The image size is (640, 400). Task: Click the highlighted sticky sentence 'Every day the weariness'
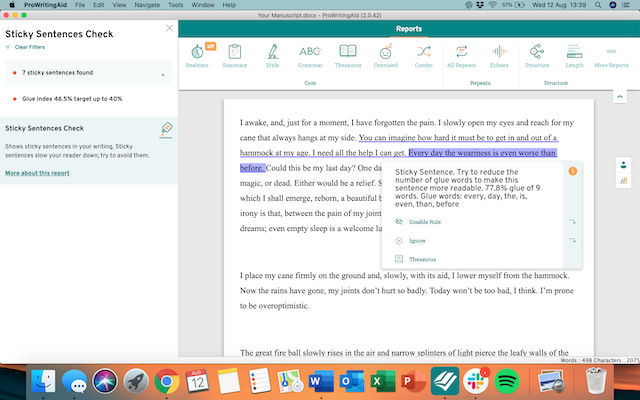[482, 153]
